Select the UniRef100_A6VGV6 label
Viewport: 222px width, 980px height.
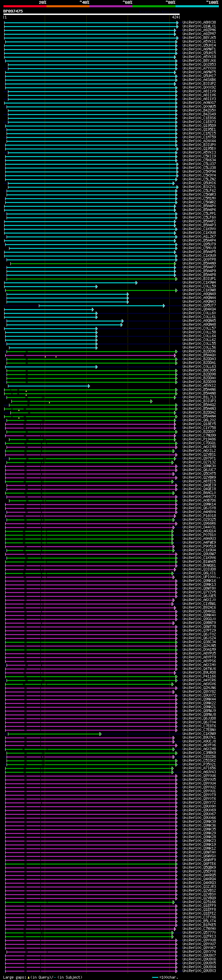[x=199, y=684]
